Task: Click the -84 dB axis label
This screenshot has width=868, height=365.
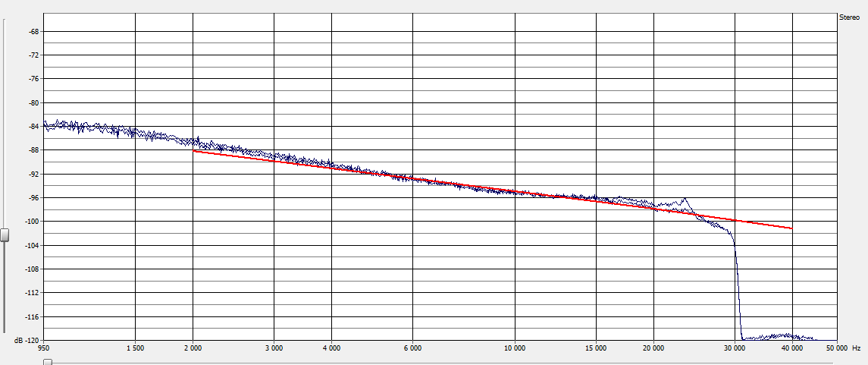Action: [x=34, y=126]
